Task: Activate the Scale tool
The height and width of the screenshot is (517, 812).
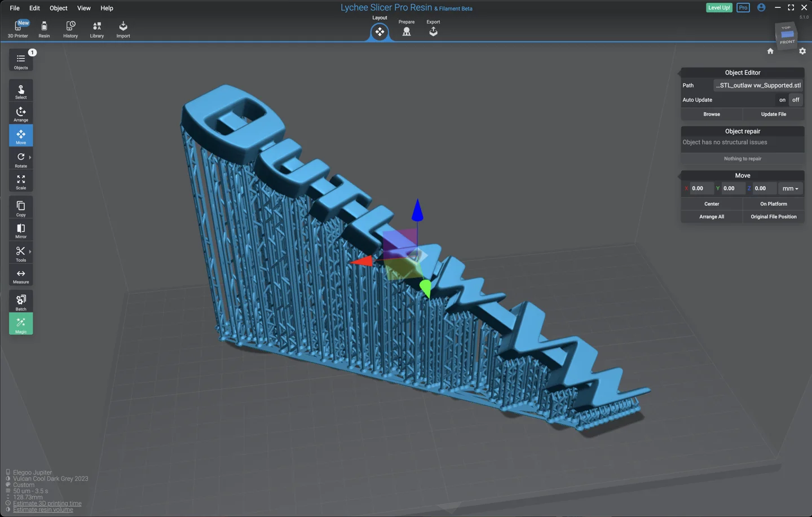Action: click(21, 182)
